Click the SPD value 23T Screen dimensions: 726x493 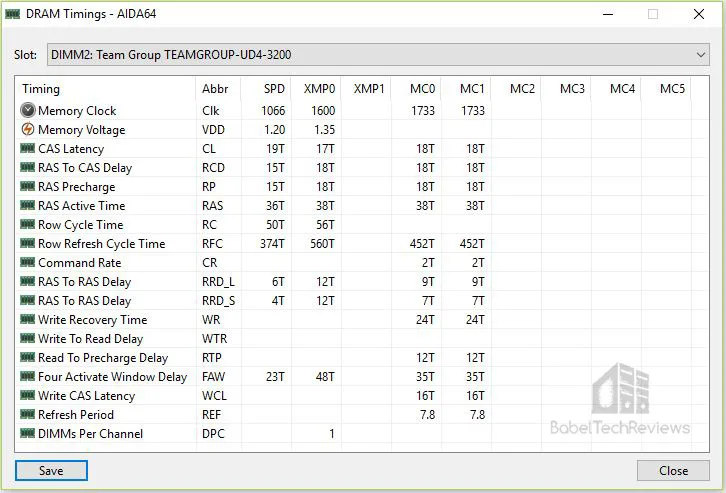(275, 376)
